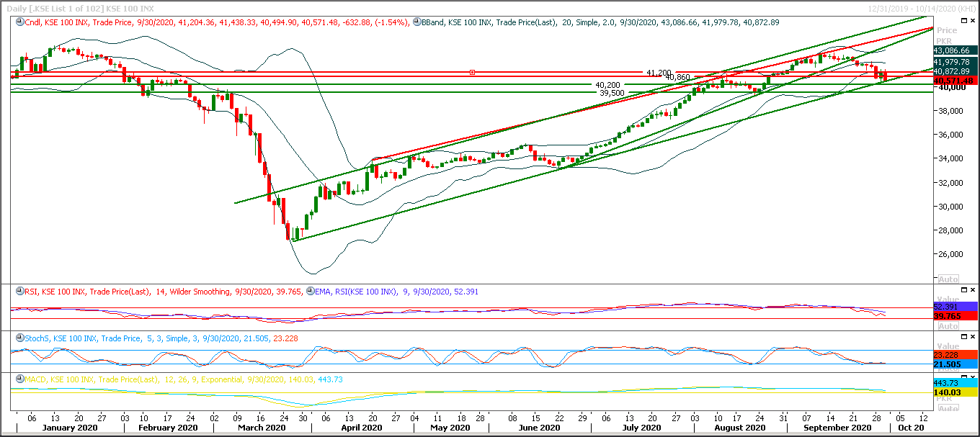980x437 pixels.
Task: Click the 43,086.66 upper band price tag
Action: (x=955, y=51)
